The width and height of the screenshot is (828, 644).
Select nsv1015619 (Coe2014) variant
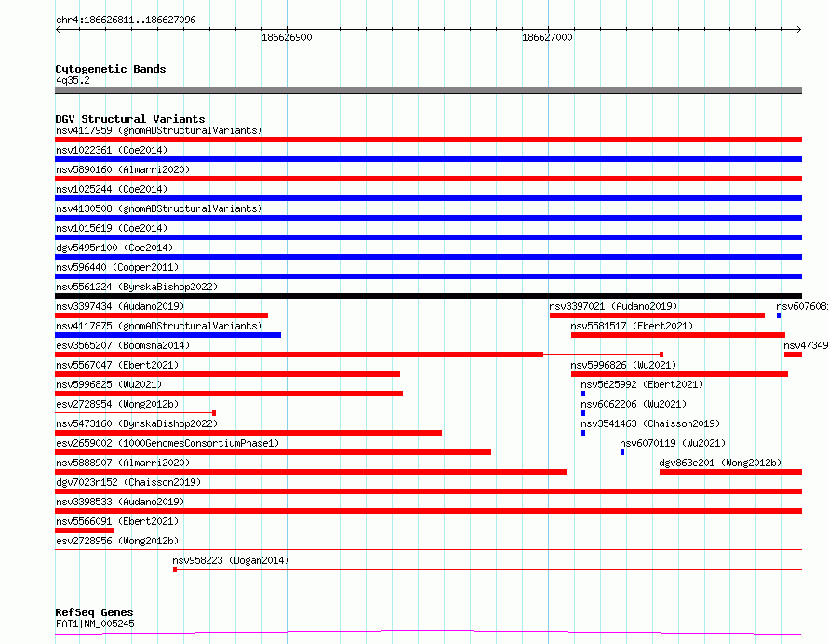click(112, 228)
